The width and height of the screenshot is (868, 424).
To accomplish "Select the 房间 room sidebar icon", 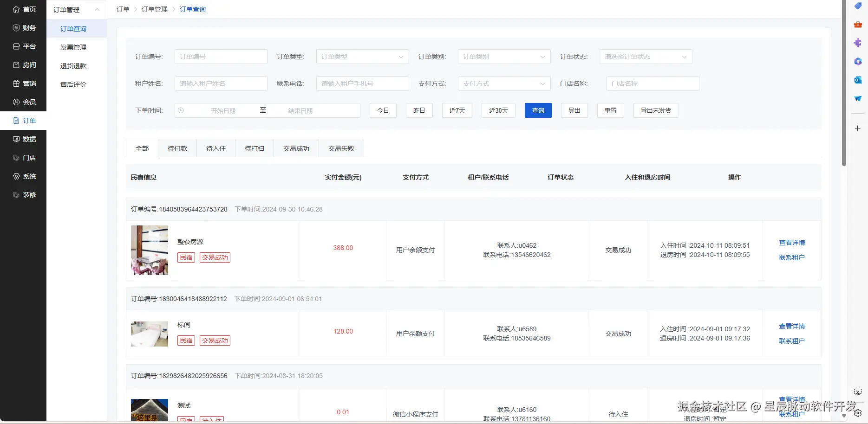I will coord(16,65).
